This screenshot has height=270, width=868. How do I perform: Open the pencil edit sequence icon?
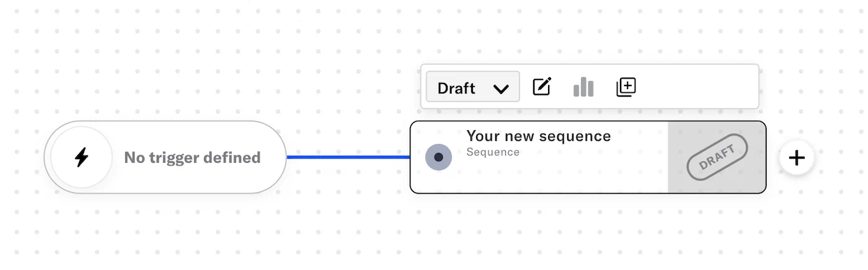pyautogui.click(x=542, y=87)
